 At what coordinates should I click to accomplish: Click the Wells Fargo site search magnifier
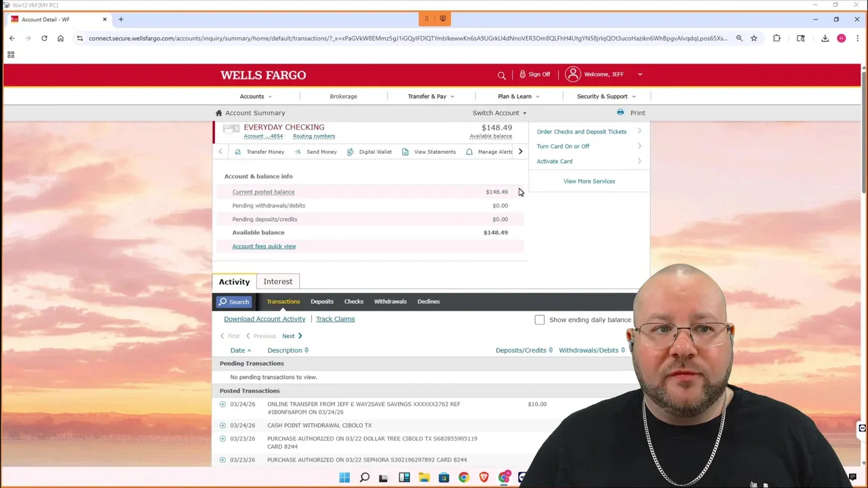[502, 75]
